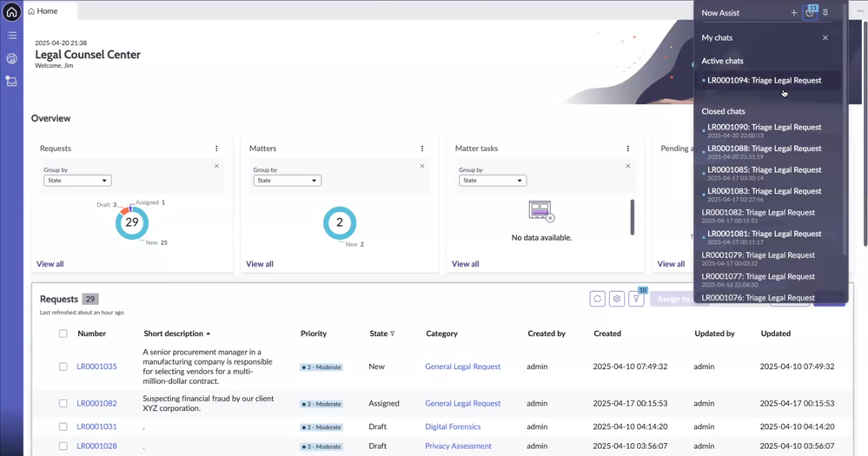Expand the Matters Group by State dropdown
The width and height of the screenshot is (868, 456).
(x=287, y=181)
